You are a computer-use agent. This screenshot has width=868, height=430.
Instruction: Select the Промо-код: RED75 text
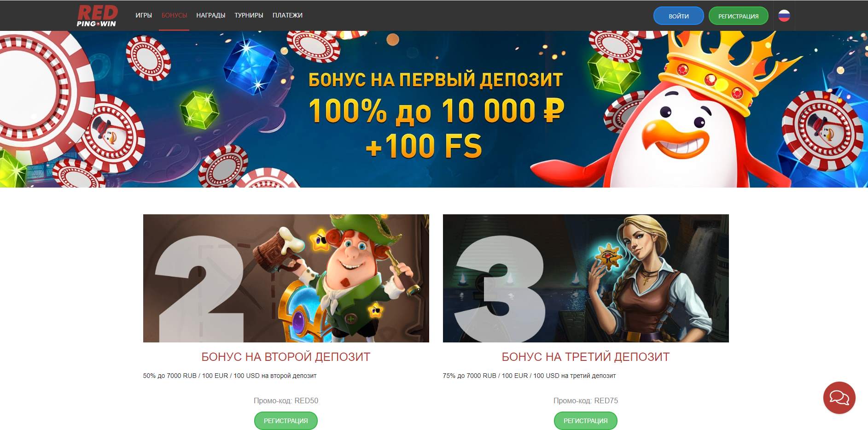[586, 401]
